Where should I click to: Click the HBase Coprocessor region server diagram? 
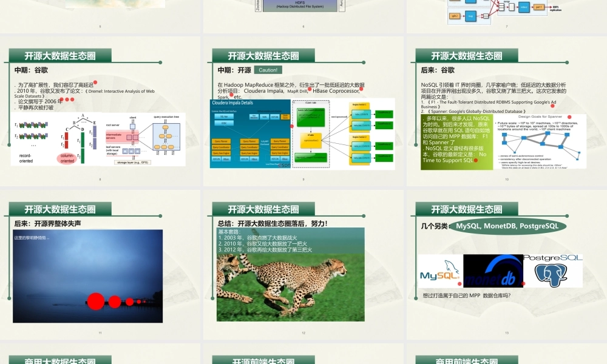[x=344, y=134]
